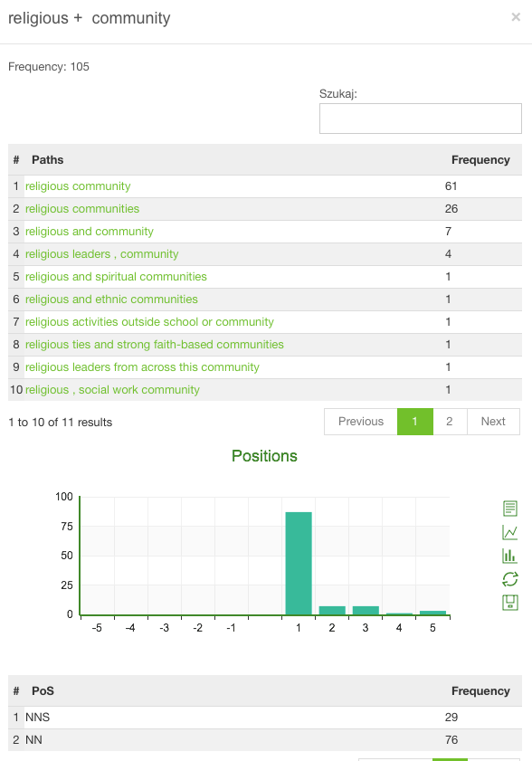The image size is (532, 761).
Task: Click the restore refresh chart icon
Action: [509, 579]
